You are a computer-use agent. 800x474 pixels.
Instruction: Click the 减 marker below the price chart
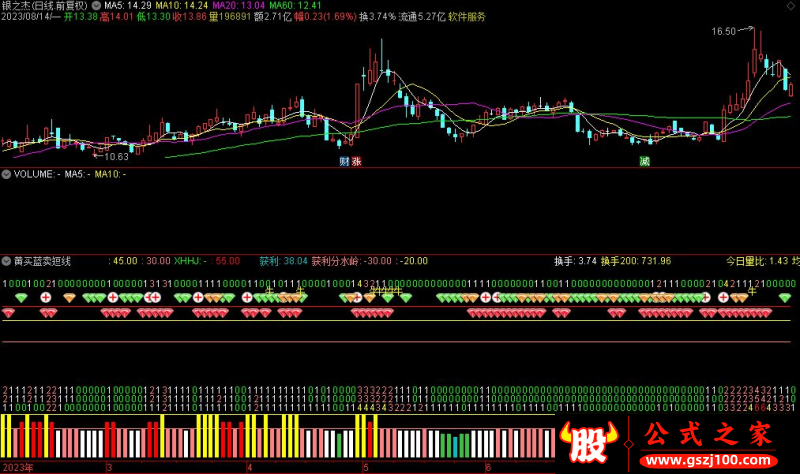tap(645, 161)
